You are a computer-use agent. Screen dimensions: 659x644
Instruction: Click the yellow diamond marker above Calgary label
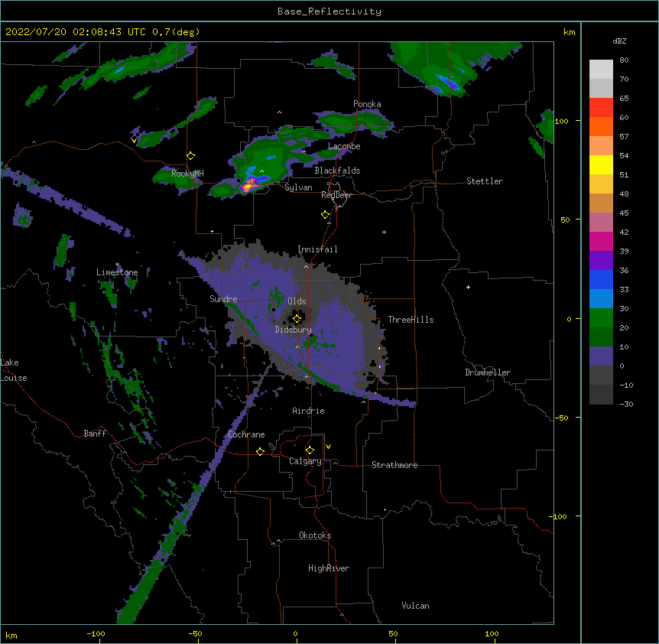pos(310,450)
